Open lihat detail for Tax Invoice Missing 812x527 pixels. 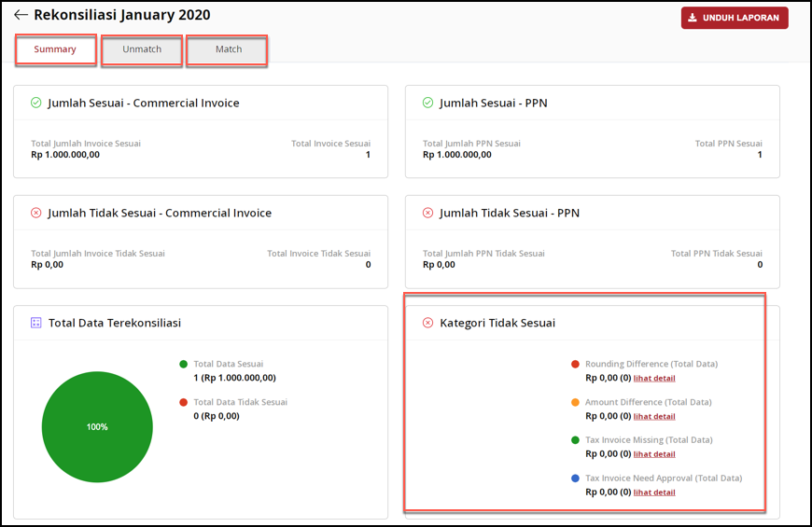point(654,454)
